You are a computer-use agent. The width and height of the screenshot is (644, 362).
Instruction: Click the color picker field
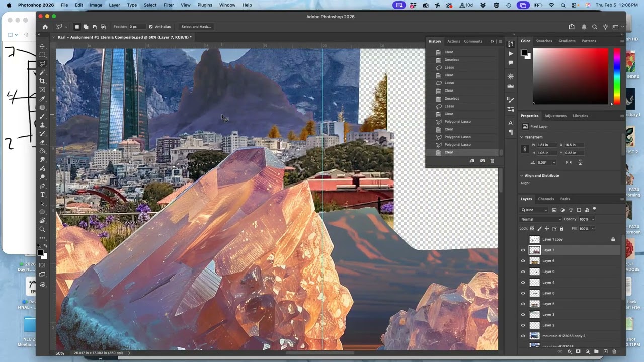coord(571,76)
